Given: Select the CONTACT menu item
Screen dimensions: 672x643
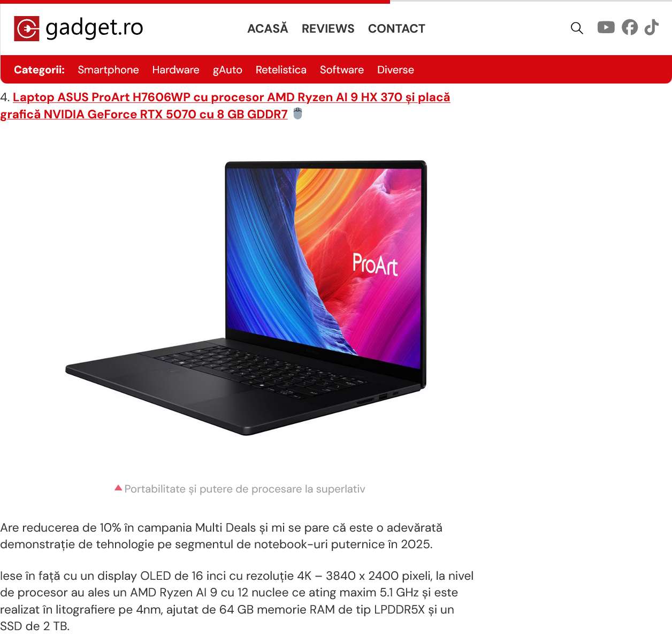Looking at the screenshot, I should [396, 28].
